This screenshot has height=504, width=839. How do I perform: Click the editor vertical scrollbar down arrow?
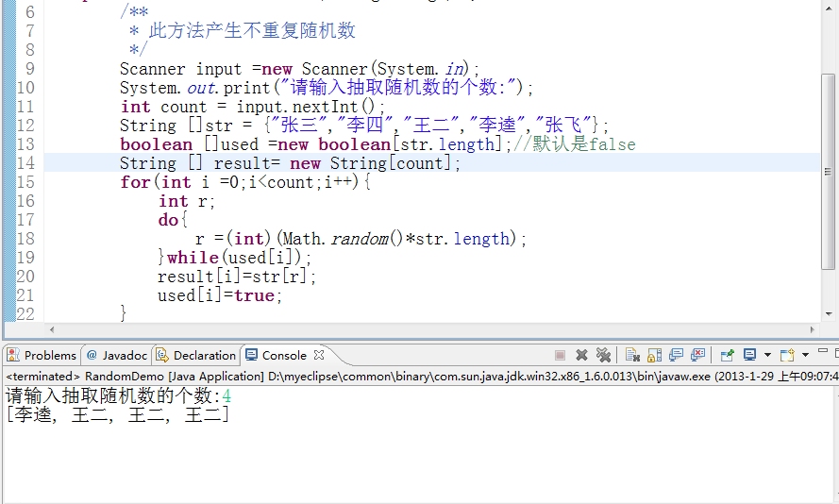point(829,314)
